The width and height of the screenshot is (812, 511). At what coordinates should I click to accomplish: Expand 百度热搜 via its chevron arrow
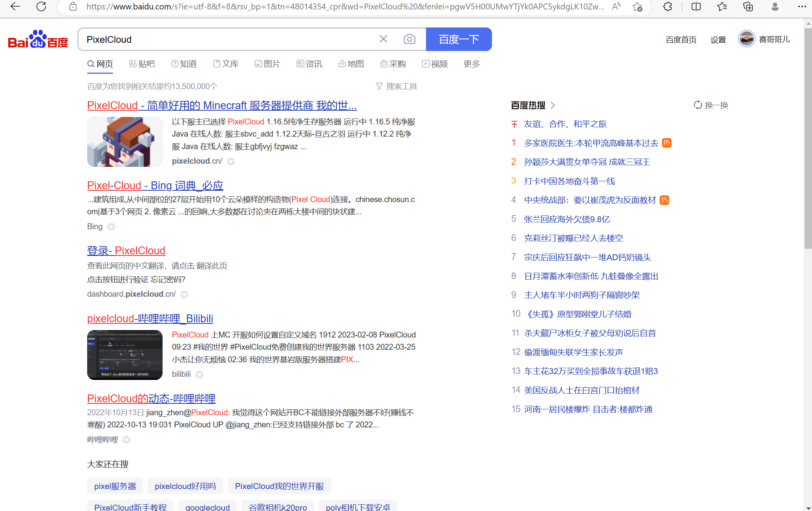(552, 105)
